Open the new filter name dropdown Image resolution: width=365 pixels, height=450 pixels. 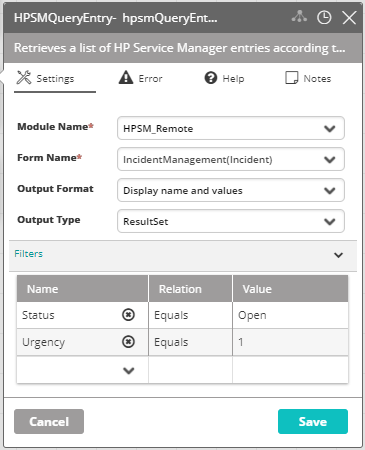click(x=128, y=370)
